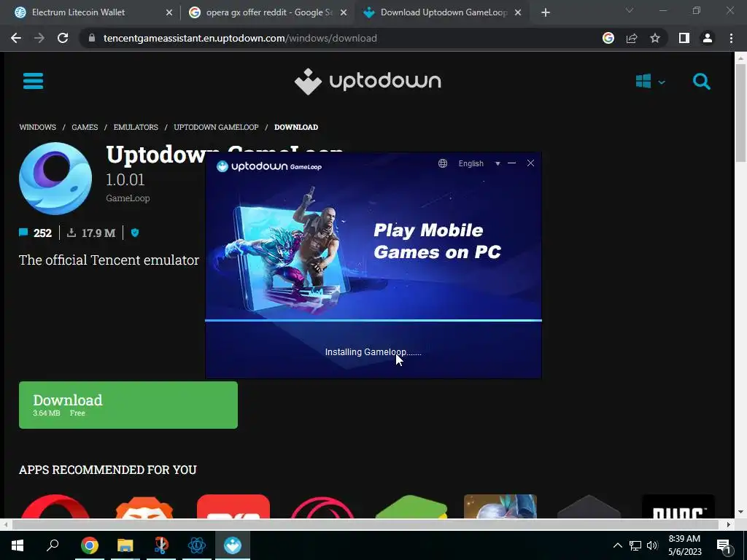The height and width of the screenshot is (560, 747).
Task: Bookmark this page with star
Action: click(x=655, y=38)
